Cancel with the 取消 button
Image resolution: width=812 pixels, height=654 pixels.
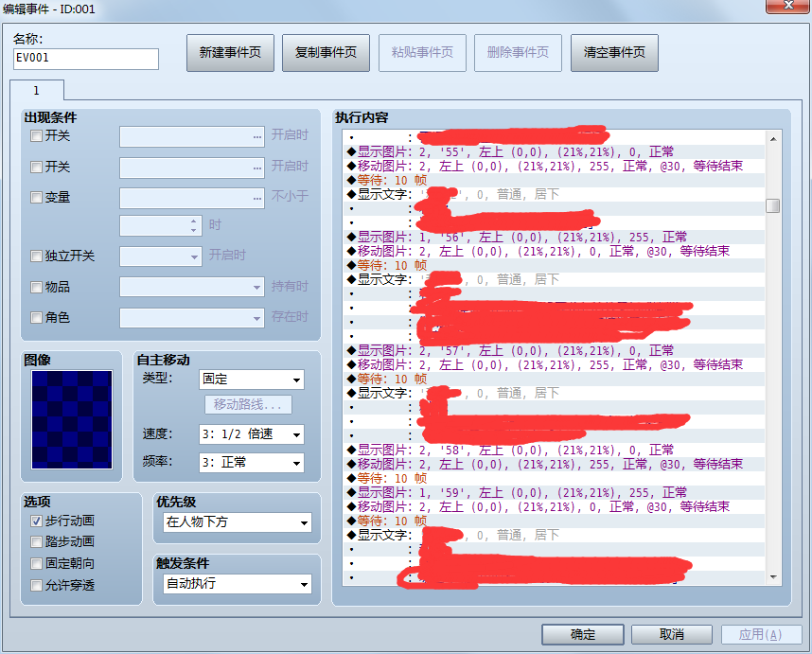click(x=672, y=634)
